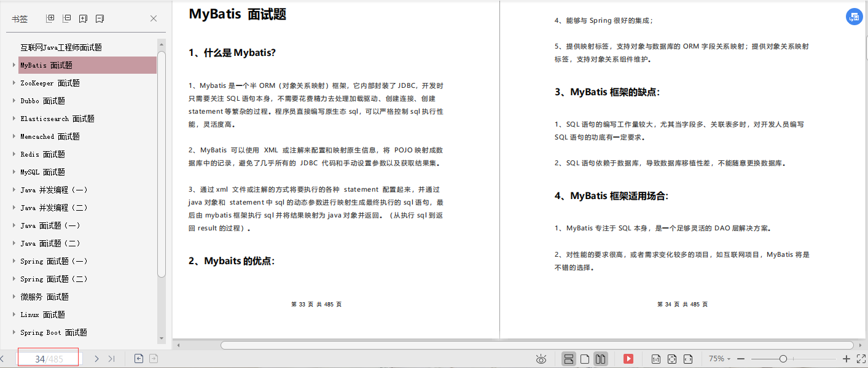
Task: Start slideshow with the red play button
Action: coord(628,359)
